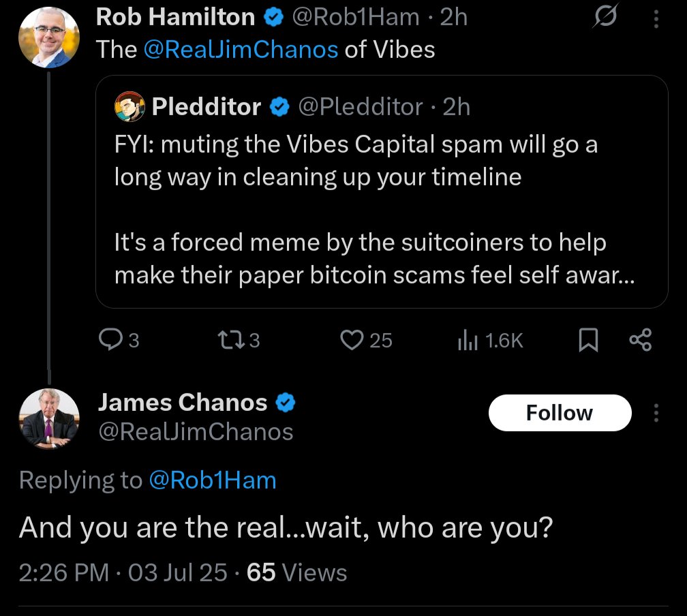
Task: Click James Chanos's profile picture
Action: tap(48, 418)
